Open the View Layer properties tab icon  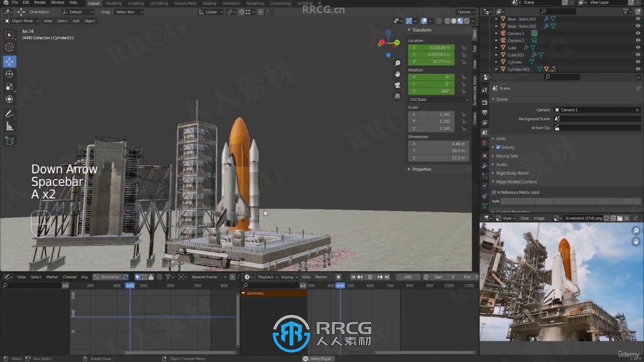(x=485, y=122)
